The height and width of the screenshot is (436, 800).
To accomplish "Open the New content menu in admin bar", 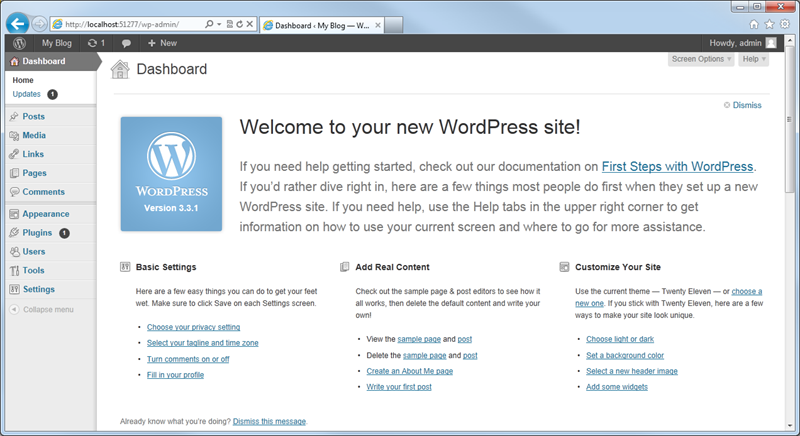I will pos(162,43).
